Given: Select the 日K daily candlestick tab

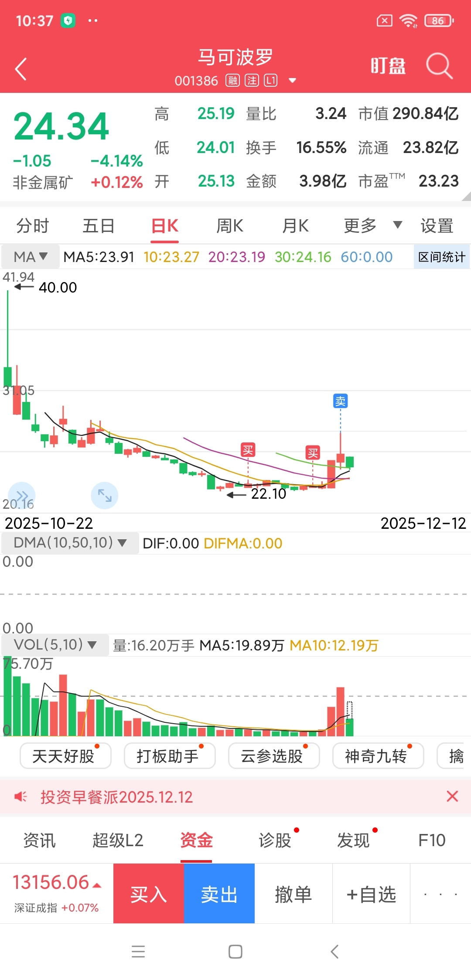Looking at the screenshot, I should click(x=165, y=226).
